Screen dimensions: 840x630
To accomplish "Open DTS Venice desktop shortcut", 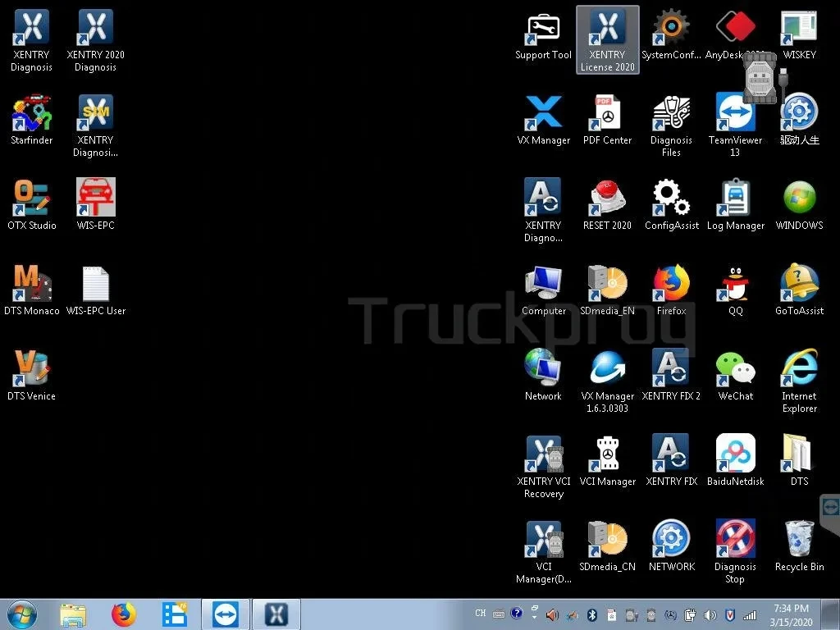I will tap(32, 371).
